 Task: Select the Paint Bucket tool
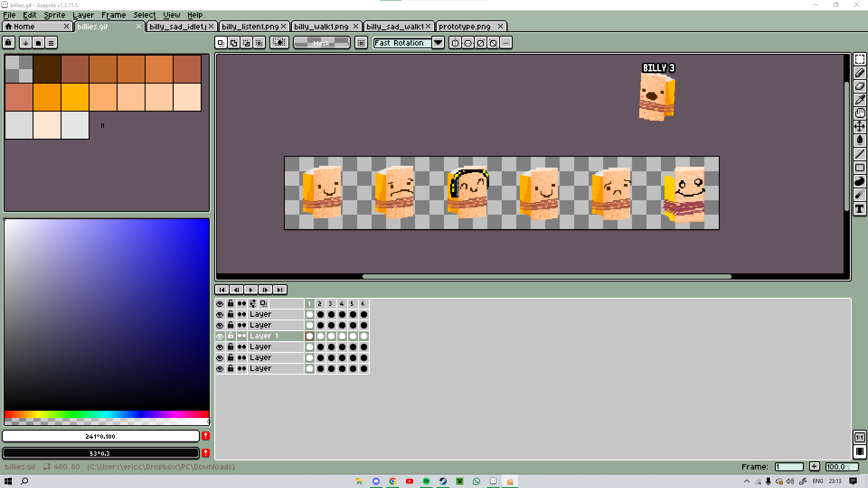pos(859,140)
